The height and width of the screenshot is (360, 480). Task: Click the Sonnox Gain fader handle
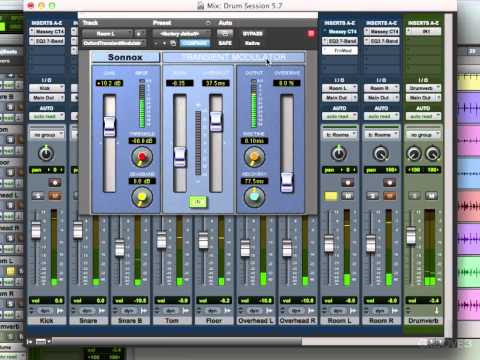pos(109,127)
